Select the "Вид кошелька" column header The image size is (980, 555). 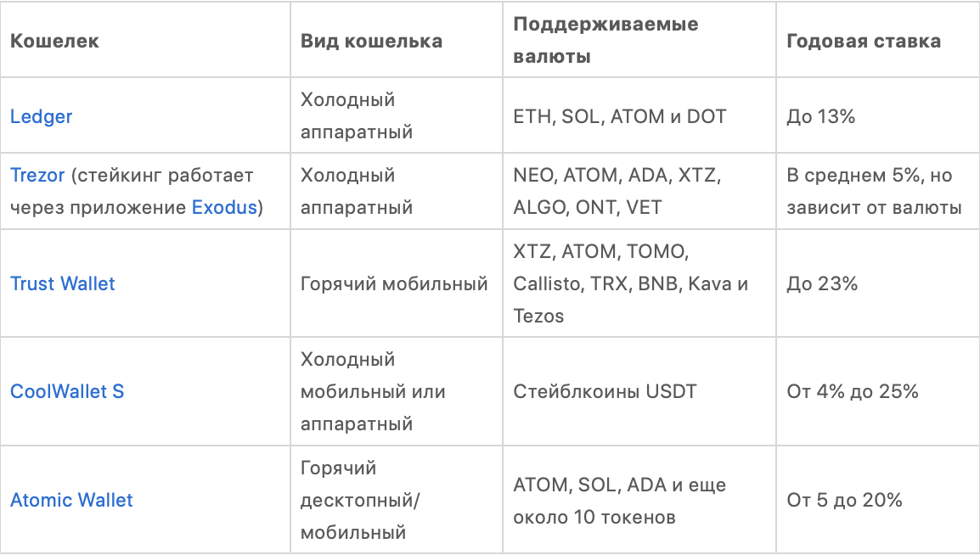click(371, 41)
